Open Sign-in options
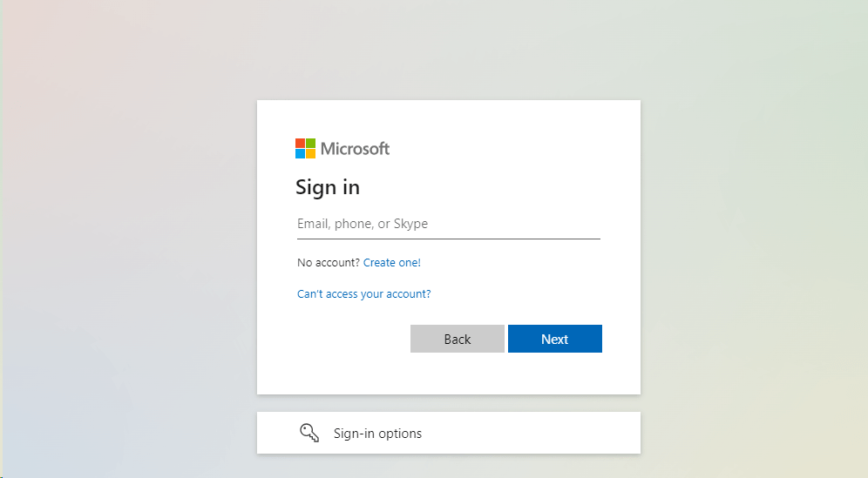Image resolution: width=868 pixels, height=478 pixels. [x=448, y=433]
